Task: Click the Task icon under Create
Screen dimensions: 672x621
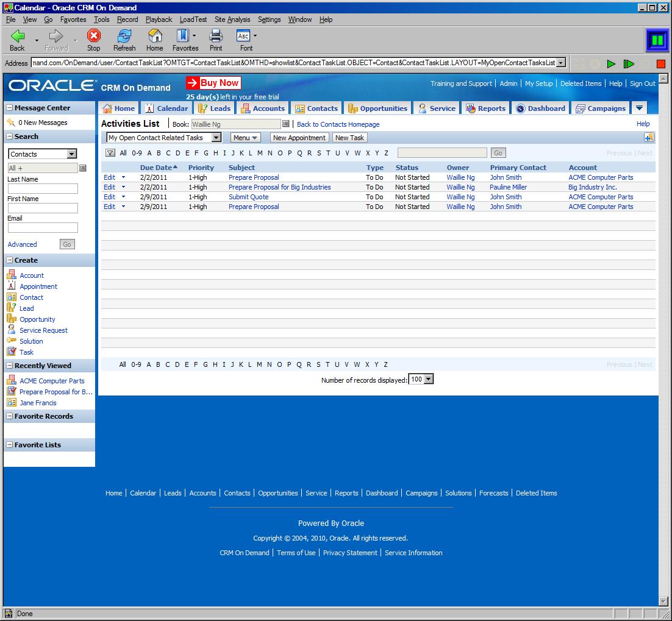Action: 12,352
